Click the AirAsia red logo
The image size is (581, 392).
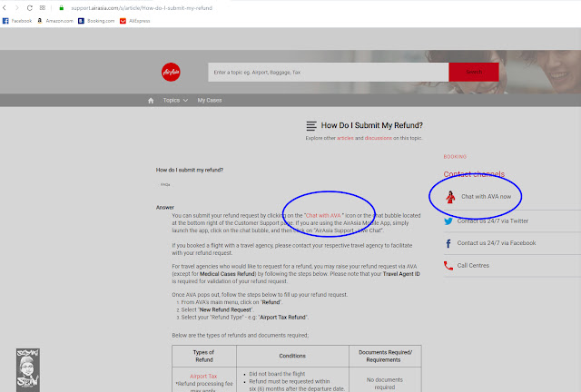tap(171, 73)
